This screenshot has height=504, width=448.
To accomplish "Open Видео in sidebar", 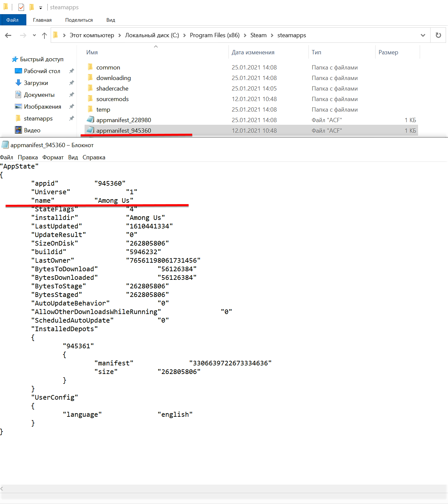I will click(x=32, y=130).
